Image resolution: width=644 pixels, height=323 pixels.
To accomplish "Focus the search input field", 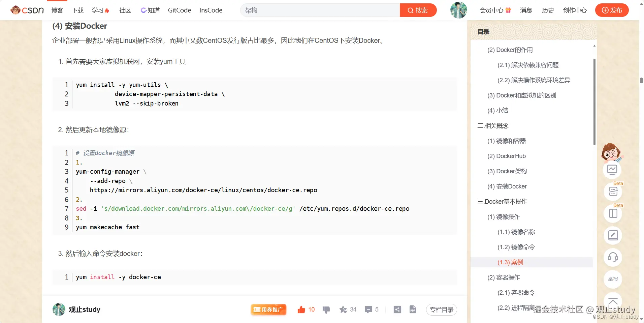I will [320, 10].
